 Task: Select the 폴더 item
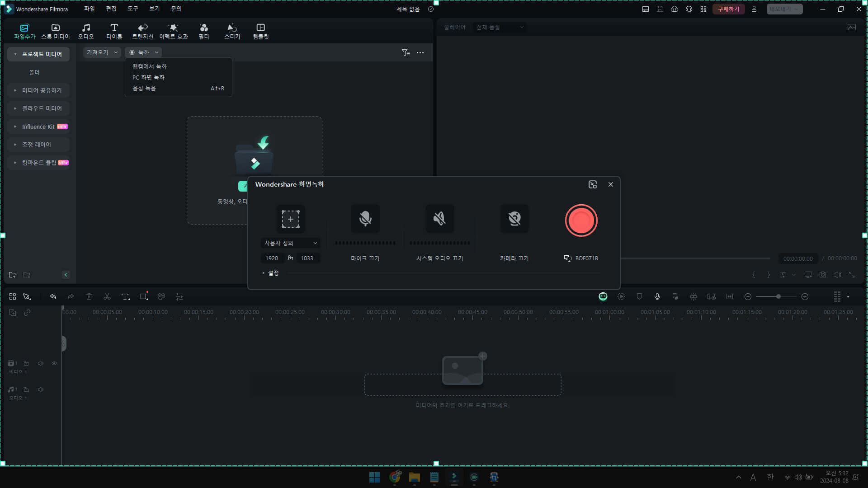click(34, 72)
